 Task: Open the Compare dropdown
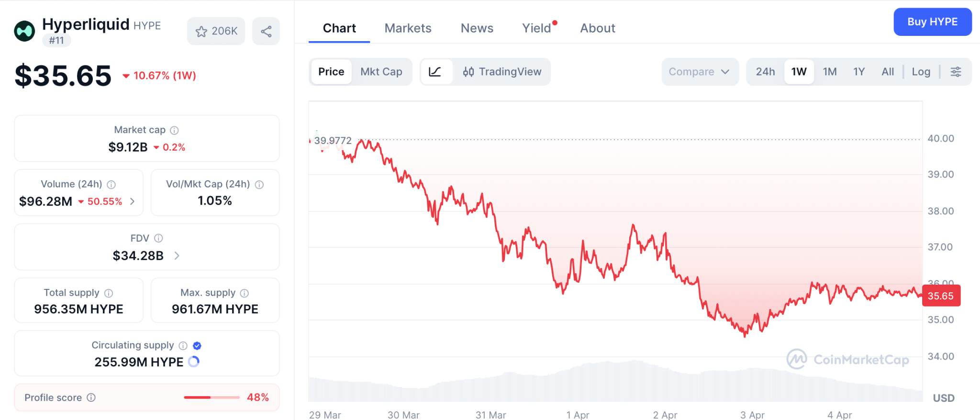coord(699,72)
